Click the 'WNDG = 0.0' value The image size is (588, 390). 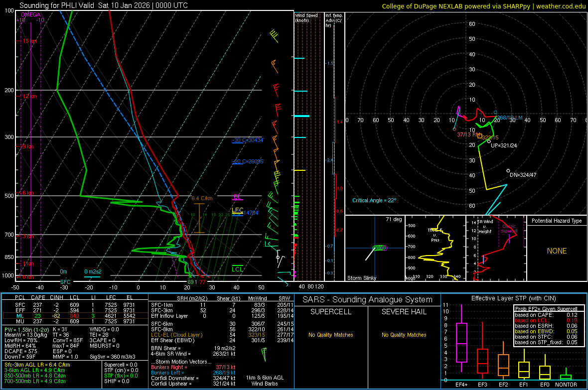(104, 330)
